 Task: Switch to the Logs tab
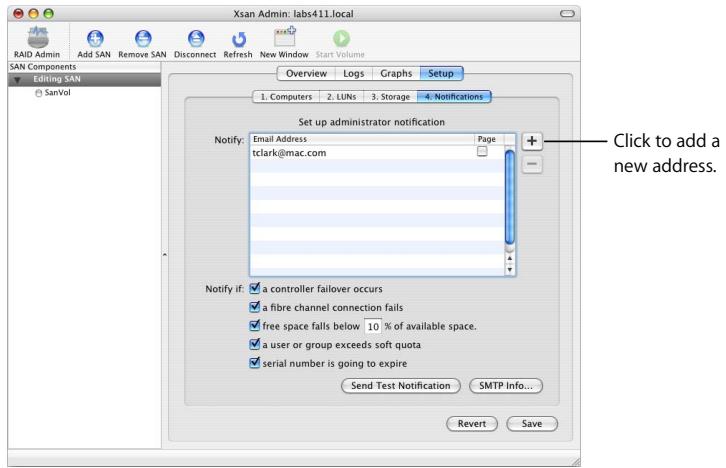pyautogui.click(x=354, y=74)
